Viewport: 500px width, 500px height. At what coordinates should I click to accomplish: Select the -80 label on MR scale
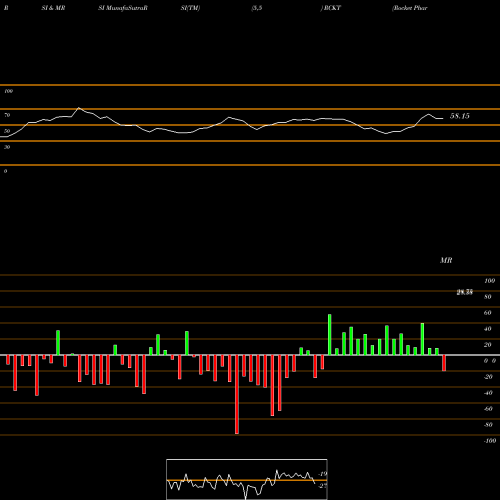[x=488, y=425]
